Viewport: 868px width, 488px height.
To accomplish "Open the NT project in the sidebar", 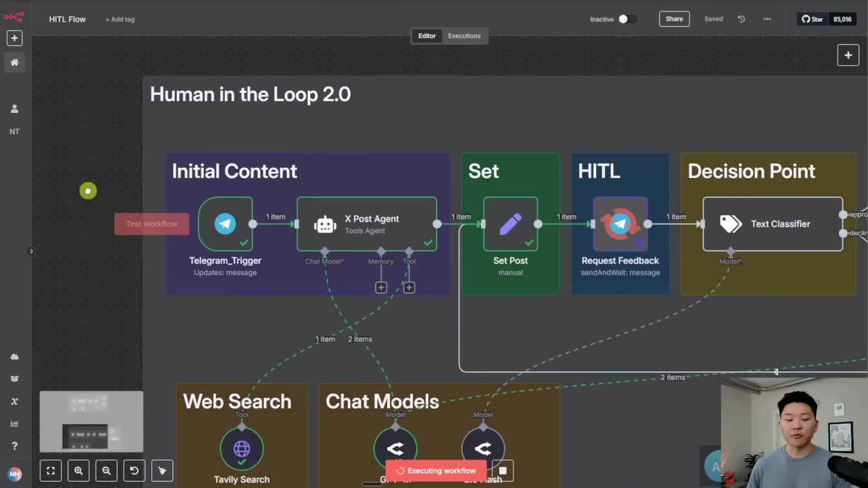I will pos(14,132).
